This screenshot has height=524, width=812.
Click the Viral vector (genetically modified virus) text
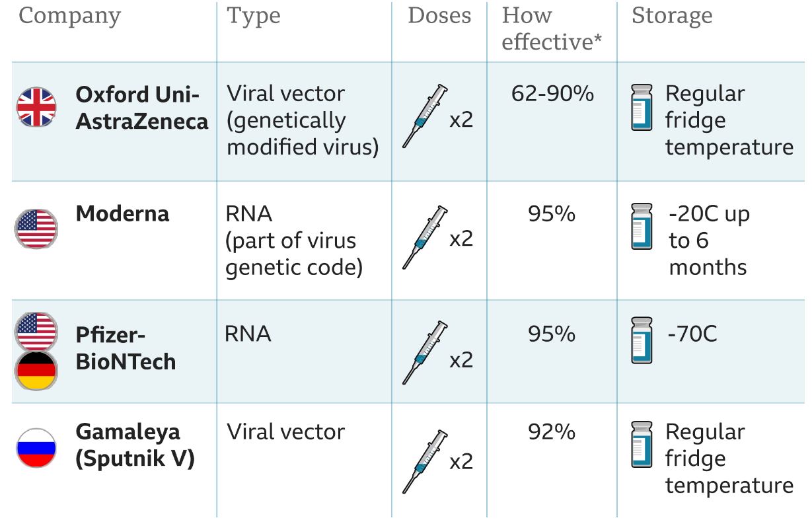303,120
